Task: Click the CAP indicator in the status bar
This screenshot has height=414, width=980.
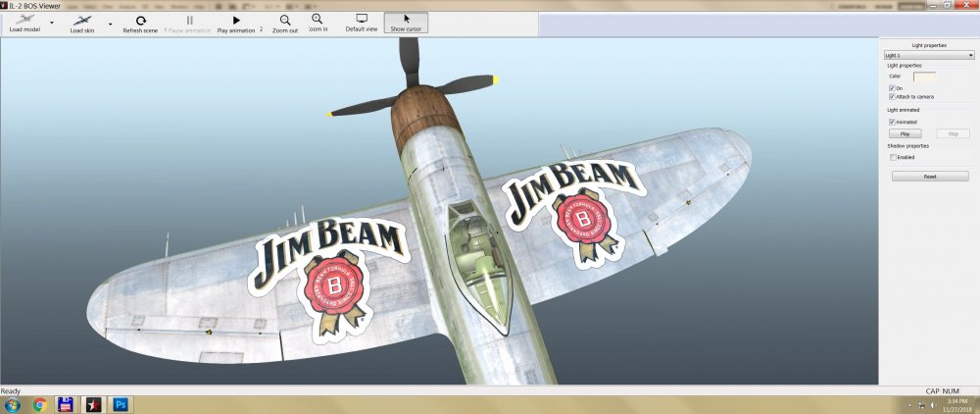Action: [x=932, y=390]
